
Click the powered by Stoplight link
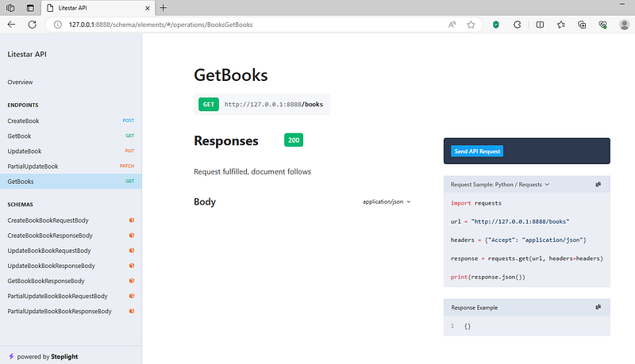pos(48,357)
